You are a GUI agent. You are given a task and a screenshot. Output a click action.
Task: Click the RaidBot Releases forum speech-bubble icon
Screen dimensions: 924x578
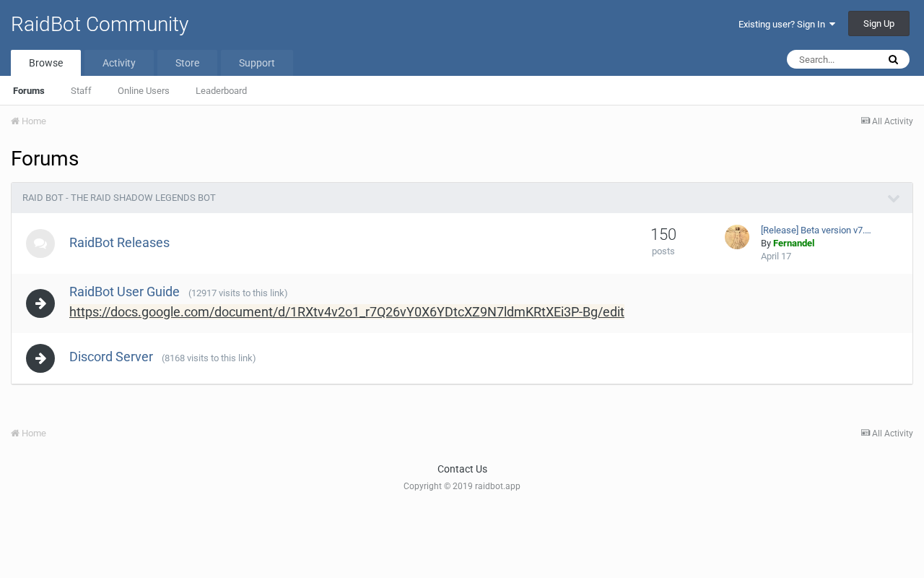coord(40,243)
